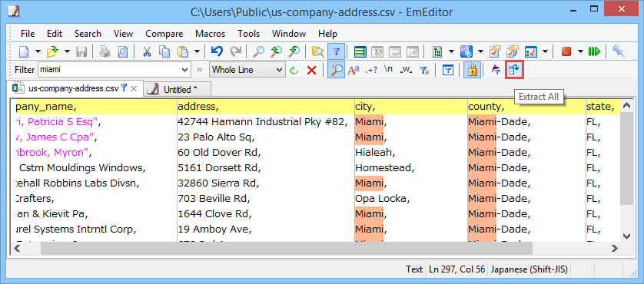Expand the tree icon dropdown arrow
Screen dimensions: 644x284
(x=451, y=51)
